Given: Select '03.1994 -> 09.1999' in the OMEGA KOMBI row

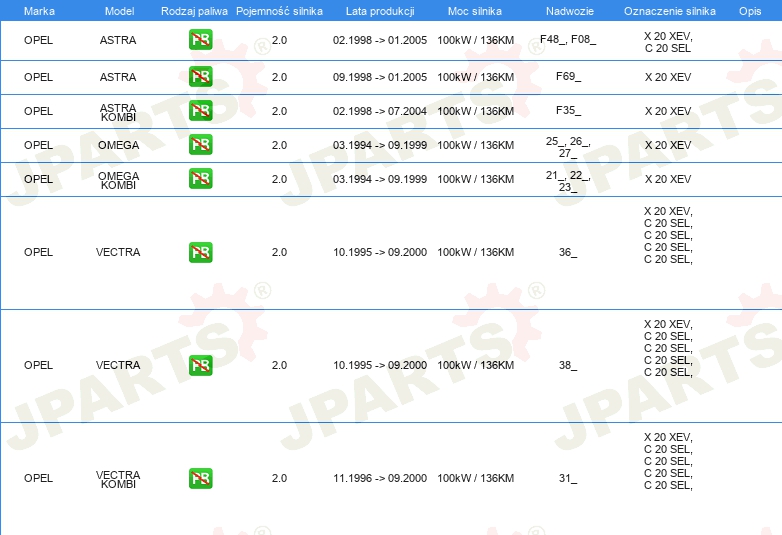Looking at the screenshot, I should pos(380,179).
